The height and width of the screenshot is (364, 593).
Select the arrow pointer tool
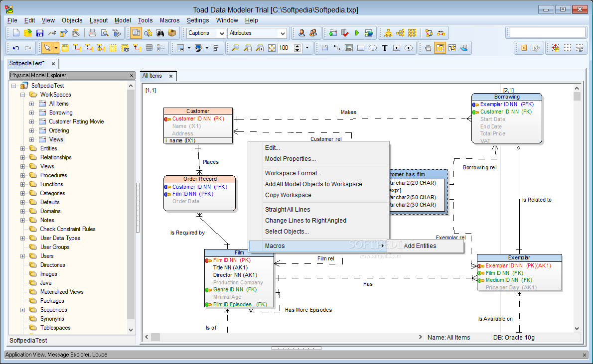click(47, 48)
